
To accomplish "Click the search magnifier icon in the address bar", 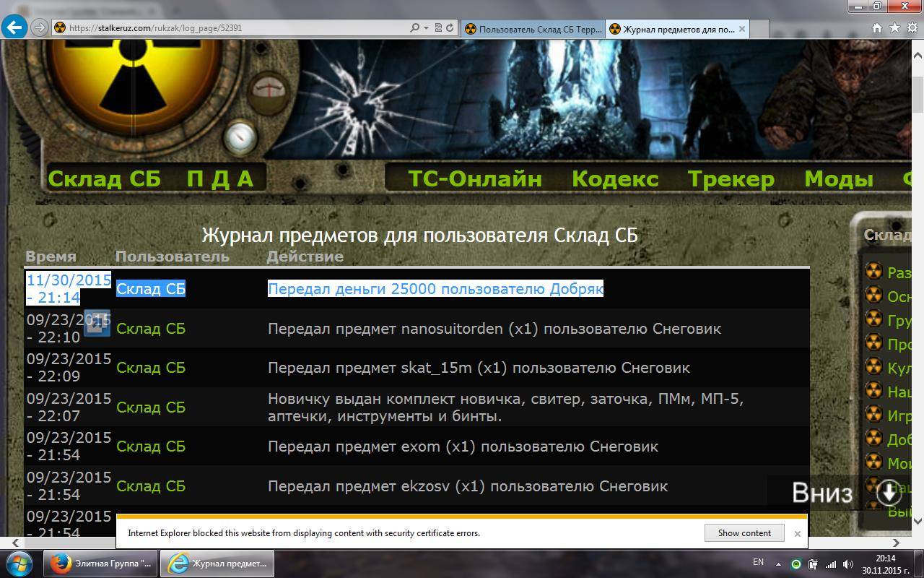I will pos(414,27).
